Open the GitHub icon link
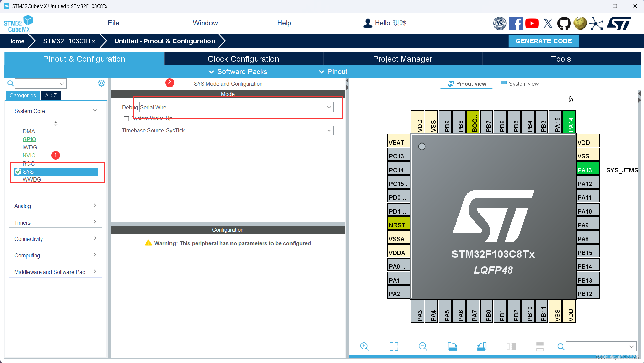This screenshot has height=363, width=644. tap(564, 23)
